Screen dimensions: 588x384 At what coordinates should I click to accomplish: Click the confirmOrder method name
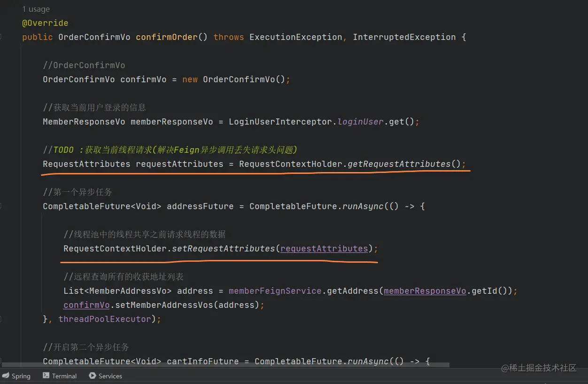pos(167,37)
